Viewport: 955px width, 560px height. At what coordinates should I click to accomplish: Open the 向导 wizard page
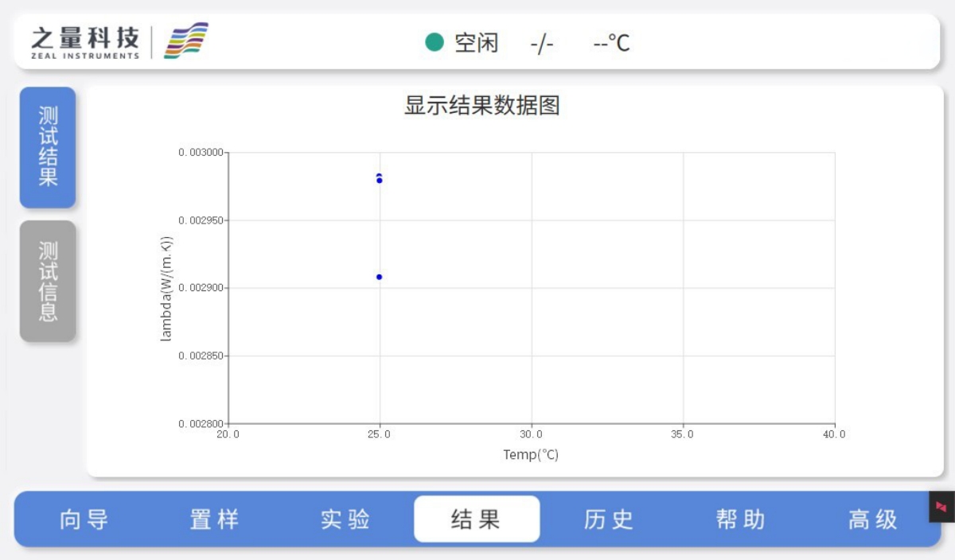coord(84,519)
